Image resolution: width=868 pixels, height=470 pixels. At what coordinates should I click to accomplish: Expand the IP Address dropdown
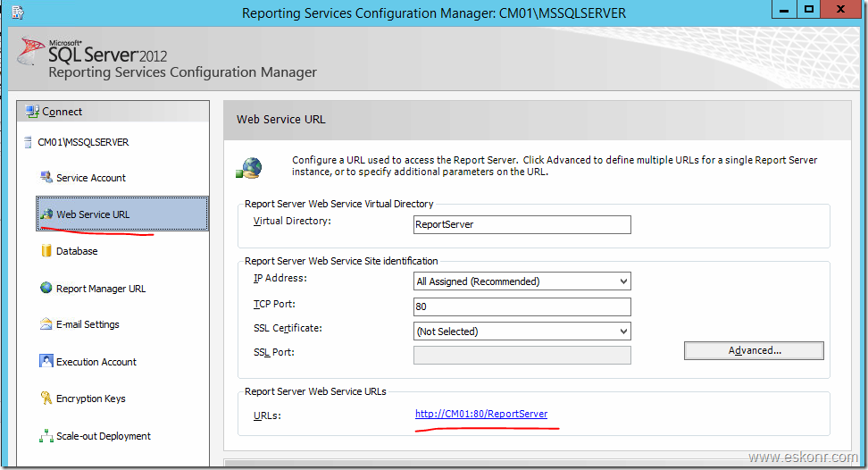coord(623,281)
